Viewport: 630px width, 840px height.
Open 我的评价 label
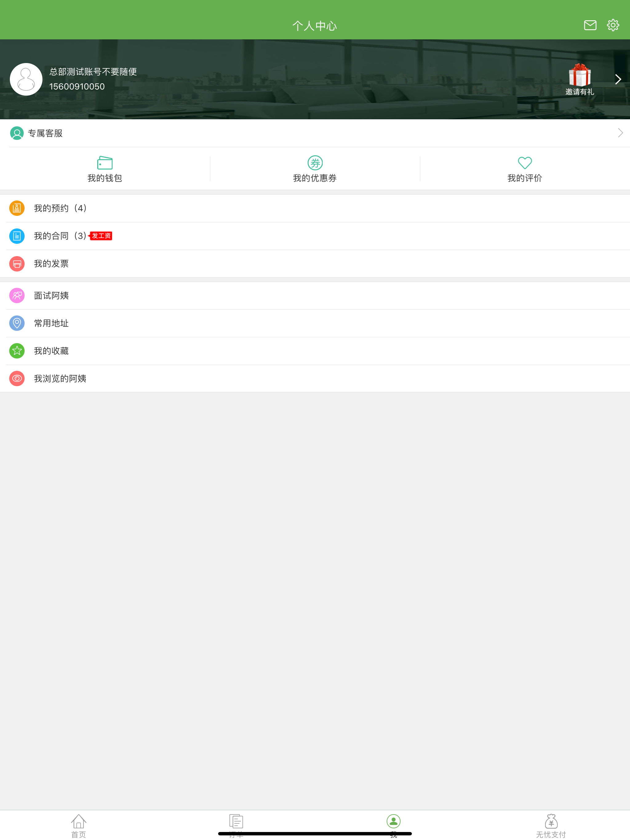pyautogui.click(x=525, y=178)
